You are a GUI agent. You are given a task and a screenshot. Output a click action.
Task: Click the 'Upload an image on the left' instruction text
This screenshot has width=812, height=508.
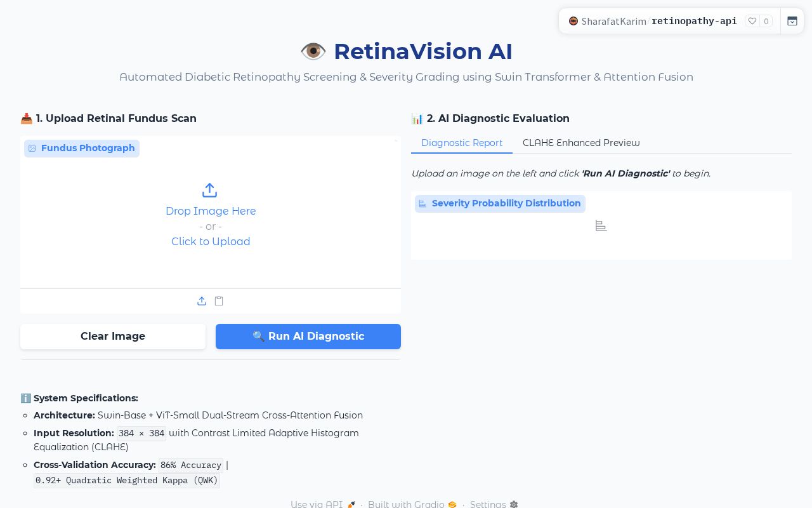pos(561,173)
